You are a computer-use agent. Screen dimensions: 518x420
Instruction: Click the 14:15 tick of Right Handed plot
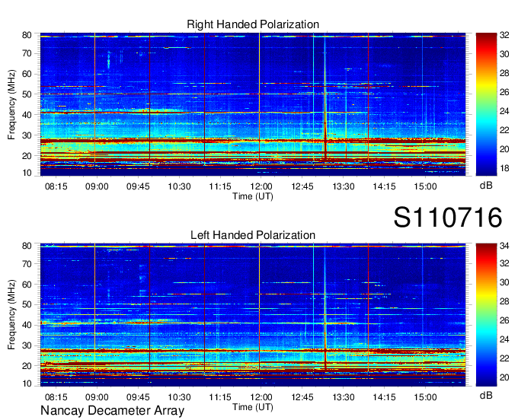pos(384,186)
